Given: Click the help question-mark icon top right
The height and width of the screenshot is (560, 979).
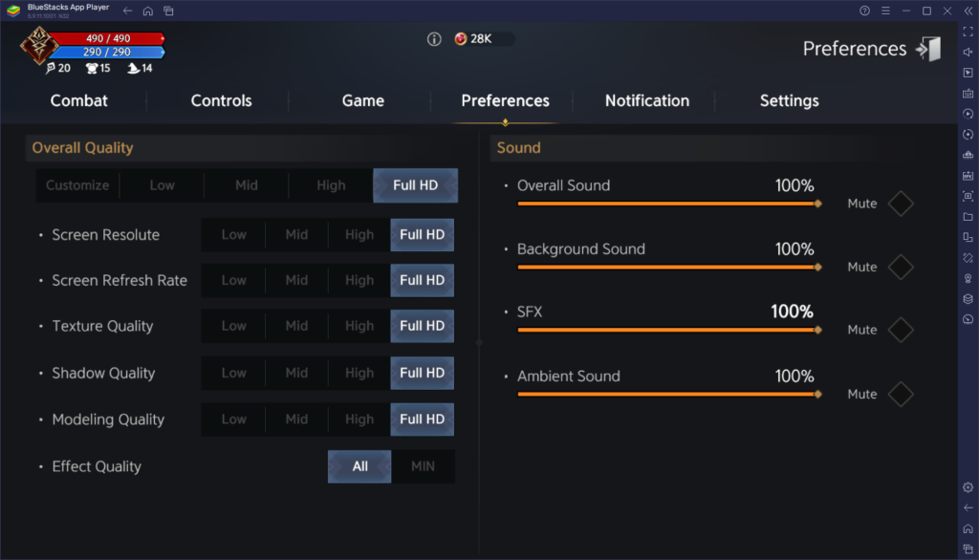Looking at the screenshot, I should coord(865,11).
